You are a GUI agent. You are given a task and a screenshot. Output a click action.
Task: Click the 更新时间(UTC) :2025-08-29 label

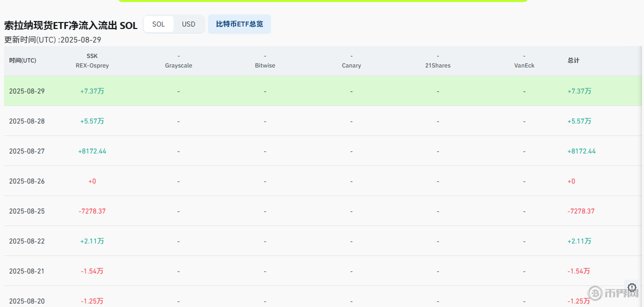click(x=52, y=40)
